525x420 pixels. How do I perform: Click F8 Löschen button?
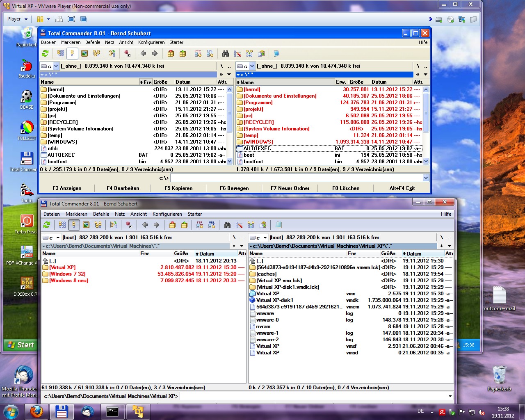pos(346,188)
